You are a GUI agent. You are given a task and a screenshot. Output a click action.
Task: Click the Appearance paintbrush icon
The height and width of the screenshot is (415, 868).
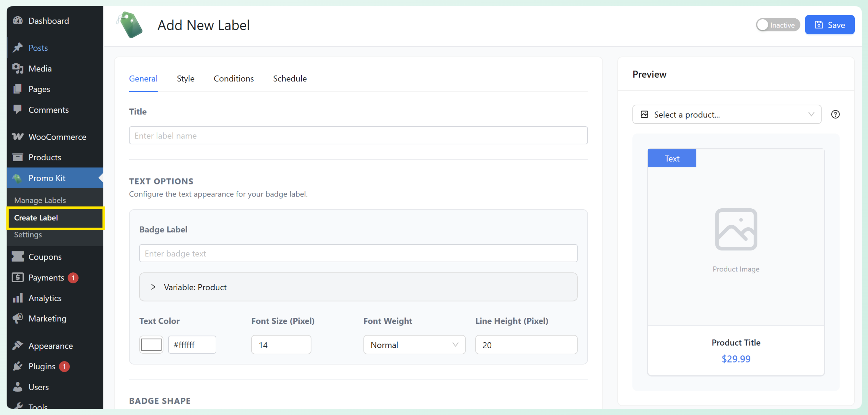18,346
